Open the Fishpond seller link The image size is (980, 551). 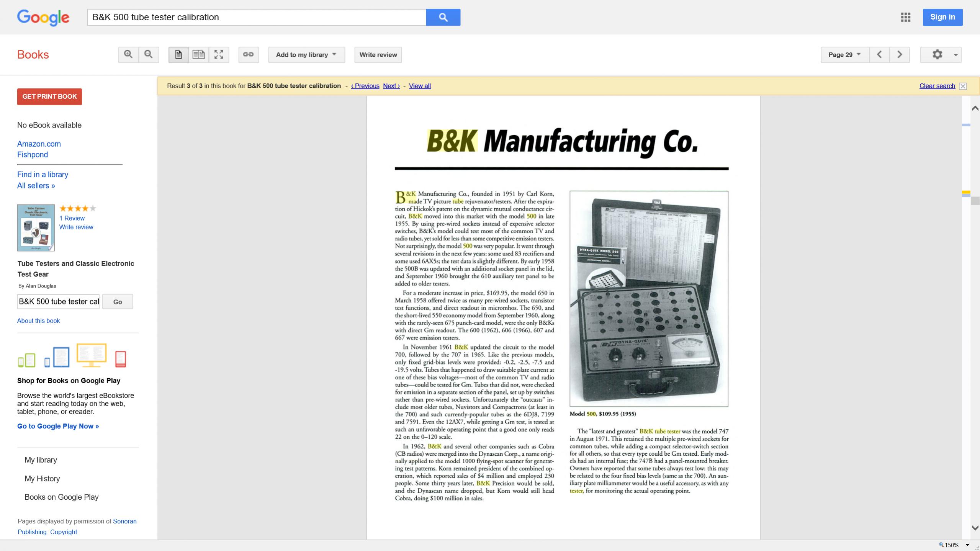[x=33, y=155]
